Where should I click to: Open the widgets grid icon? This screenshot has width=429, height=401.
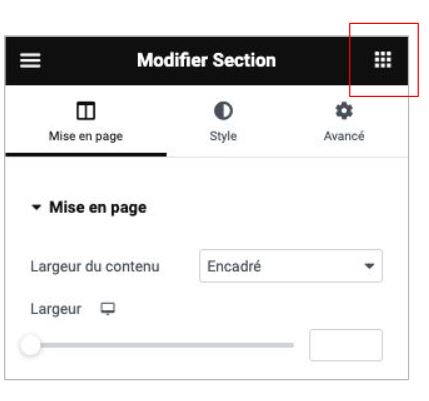383,60
